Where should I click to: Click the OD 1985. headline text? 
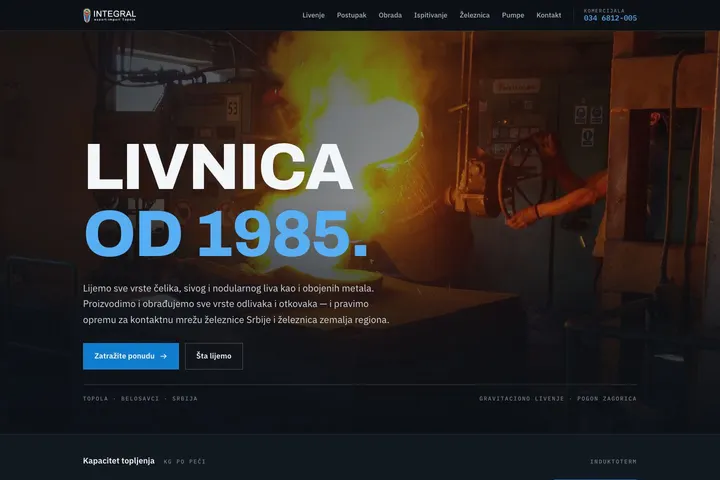226,233
